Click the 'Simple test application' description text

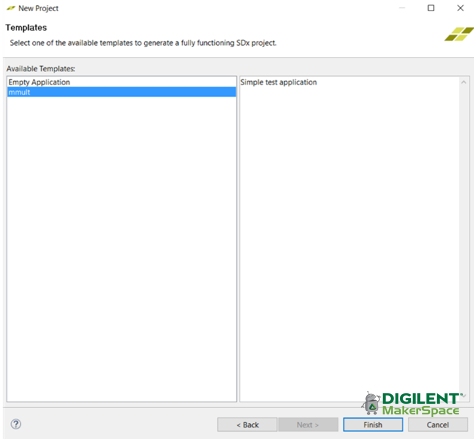tap(279, 82)
